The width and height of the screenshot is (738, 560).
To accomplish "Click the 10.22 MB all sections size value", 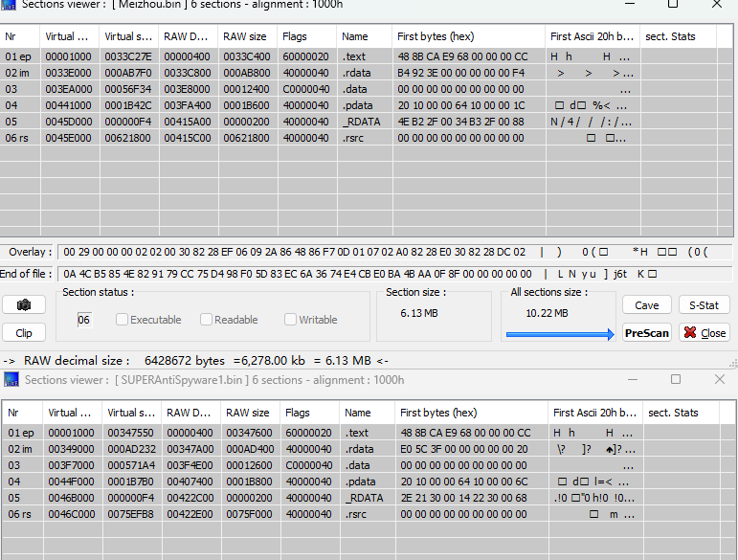I will pyautogui.click(x=547, y=313).
